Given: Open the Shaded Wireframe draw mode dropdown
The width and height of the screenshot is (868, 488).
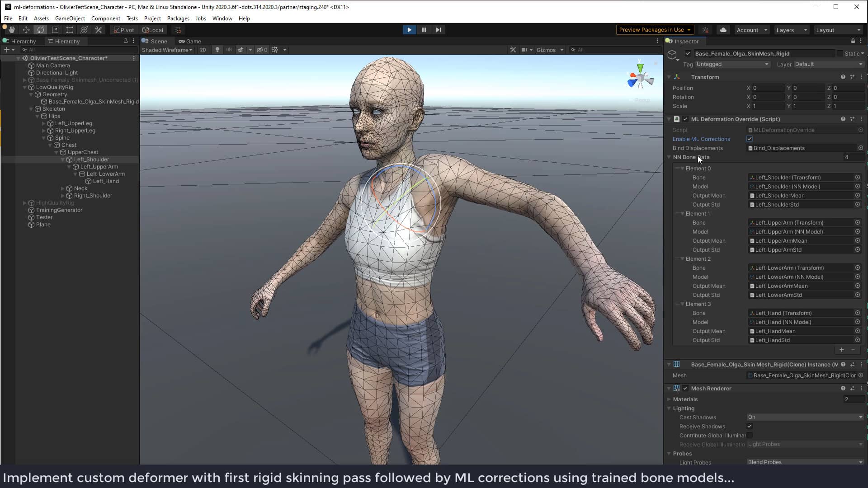Looking at the screenshot, I should (167, 50).
